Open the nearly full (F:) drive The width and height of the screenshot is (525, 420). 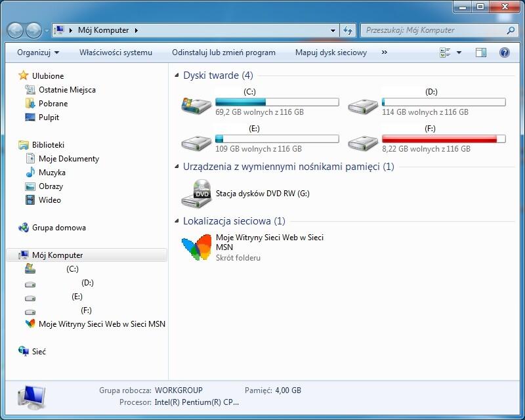click(x=363, y=140)
